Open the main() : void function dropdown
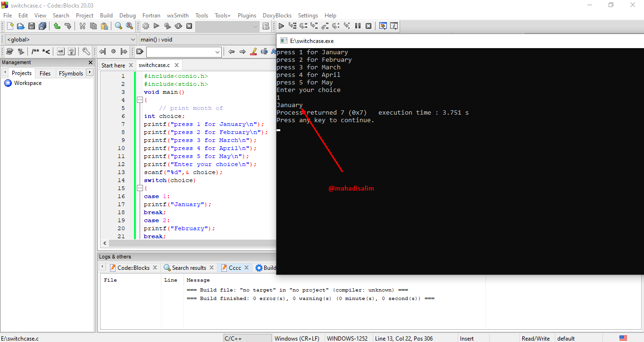644x342 pixels. point(208,40)
